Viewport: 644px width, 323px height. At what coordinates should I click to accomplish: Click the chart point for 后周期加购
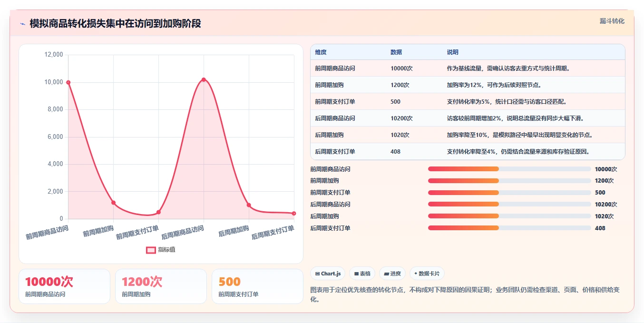(249, 205)
